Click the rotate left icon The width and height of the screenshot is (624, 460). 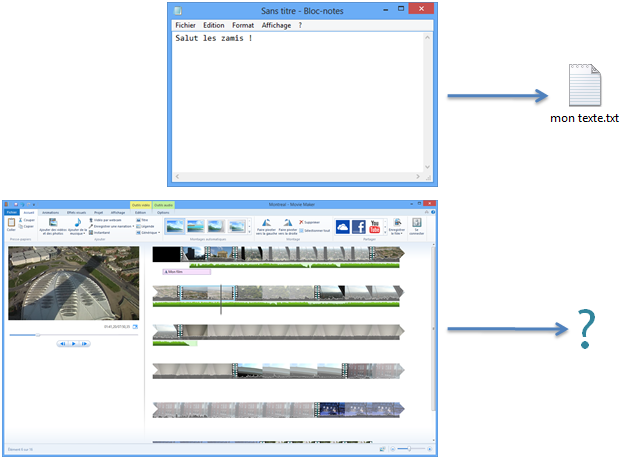265,223
